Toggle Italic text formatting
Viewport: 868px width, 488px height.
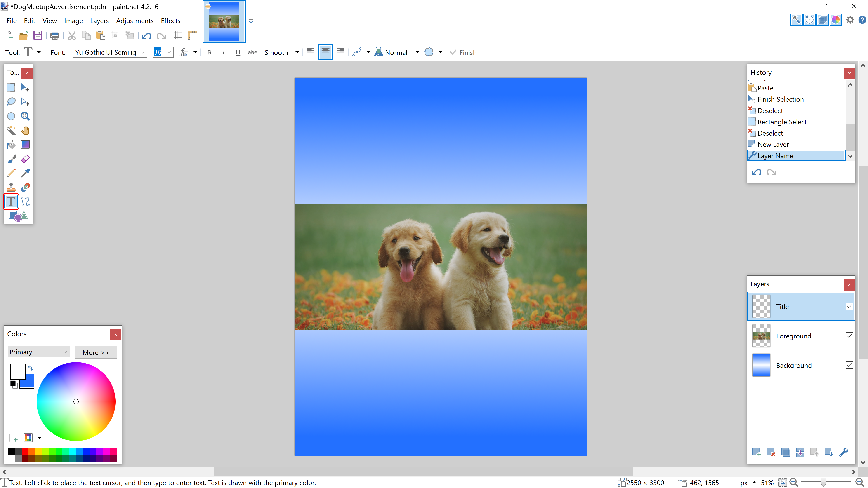223,53
